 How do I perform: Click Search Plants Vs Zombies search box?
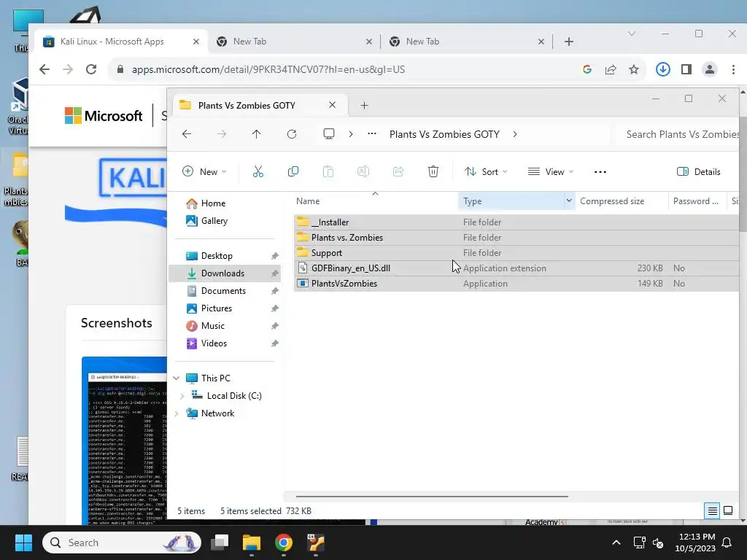[678, 134]
